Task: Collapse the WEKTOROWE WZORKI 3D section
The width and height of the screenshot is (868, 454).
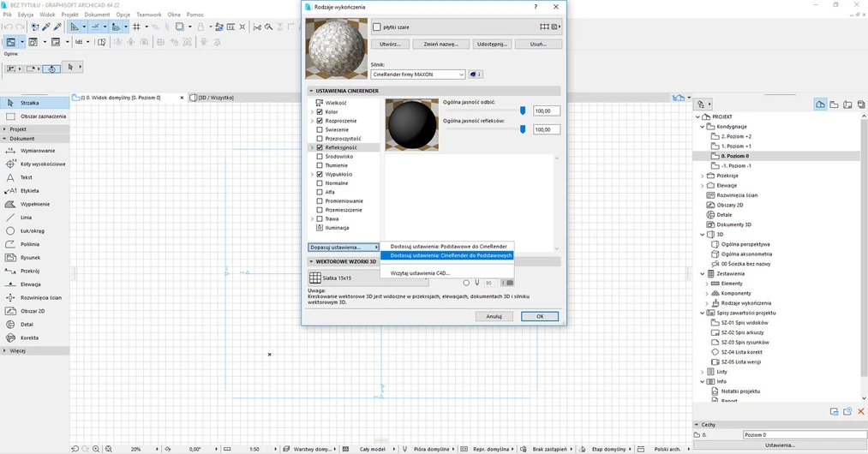Action: pos(311,261)
